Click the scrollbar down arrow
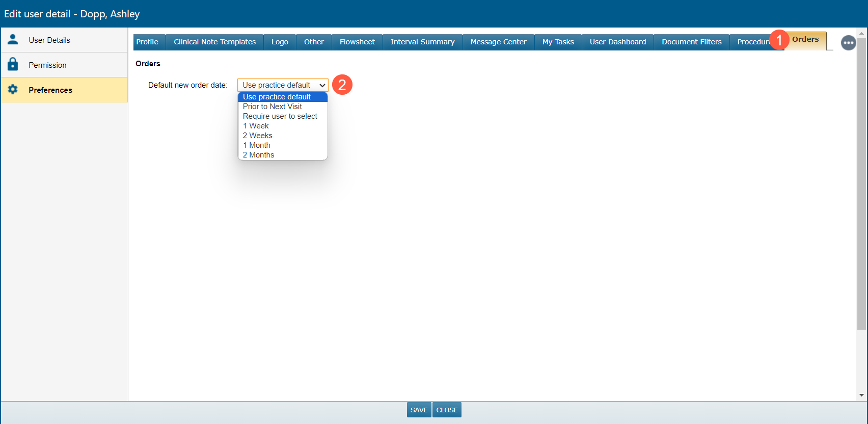 (861, 395)
